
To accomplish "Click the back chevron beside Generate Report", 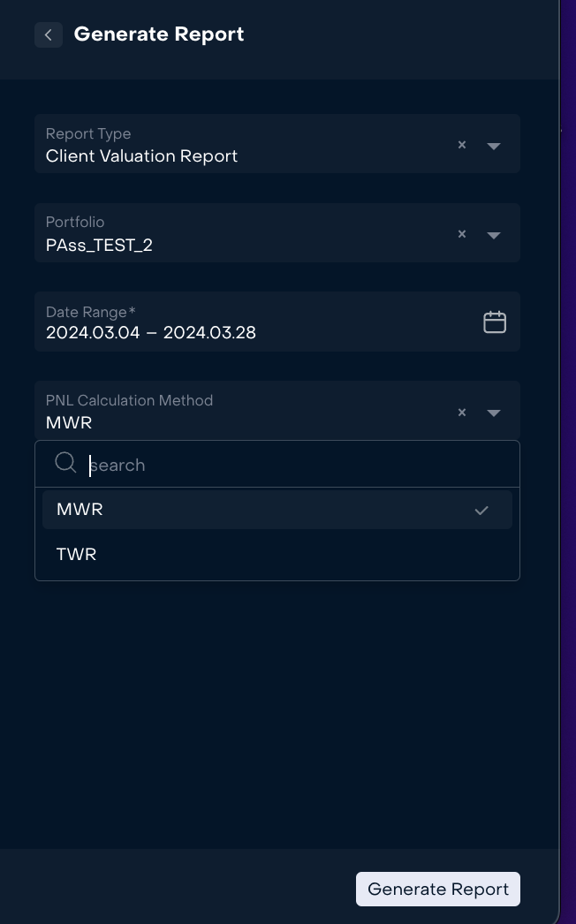I will 49,34.
